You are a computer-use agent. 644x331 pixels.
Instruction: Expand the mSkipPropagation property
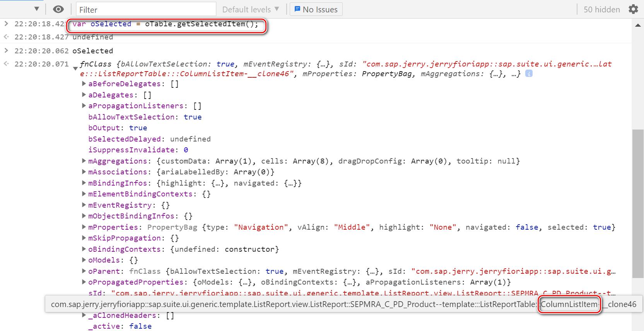tap(84, 238)
